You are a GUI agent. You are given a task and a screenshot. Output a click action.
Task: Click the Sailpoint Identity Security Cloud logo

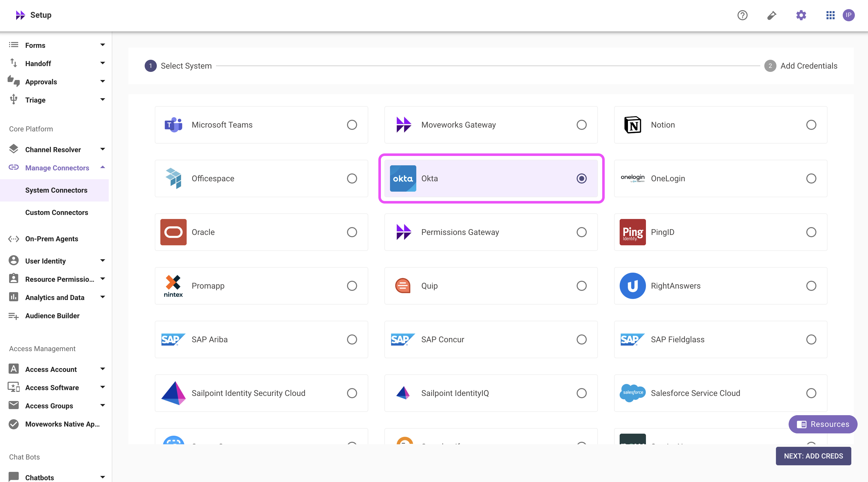(173, 393)
